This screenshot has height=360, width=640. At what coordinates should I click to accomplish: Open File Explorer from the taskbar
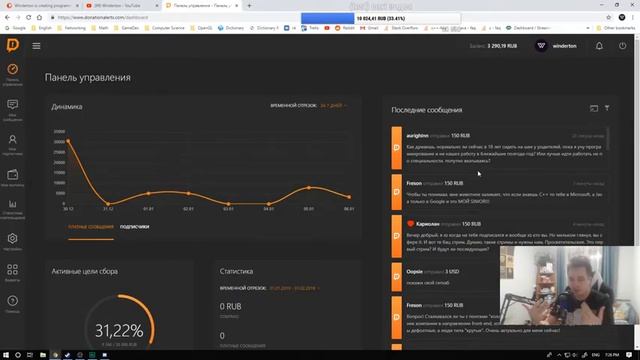tap(43, 355)
